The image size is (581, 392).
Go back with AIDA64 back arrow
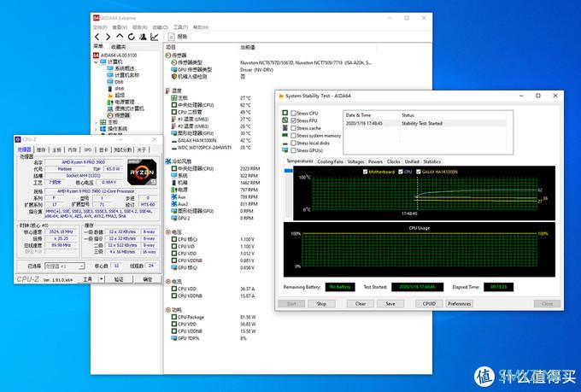[x=97, y=37]
